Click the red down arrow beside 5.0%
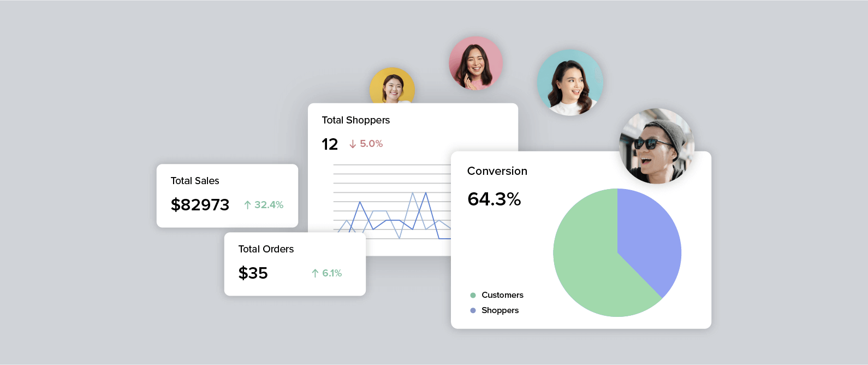 click(x=353, y=144)
